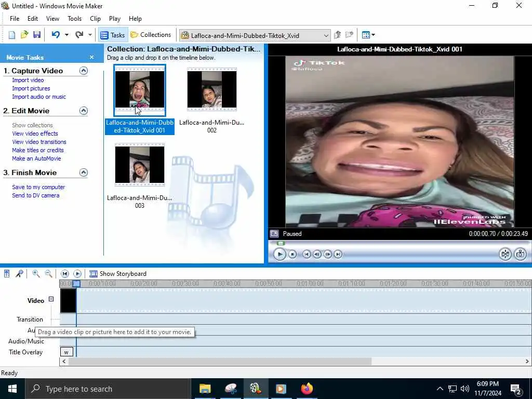This screenshot has height=399, width=532.
Task: Open the redo history dropdown arrow
Action: point(90,35)
